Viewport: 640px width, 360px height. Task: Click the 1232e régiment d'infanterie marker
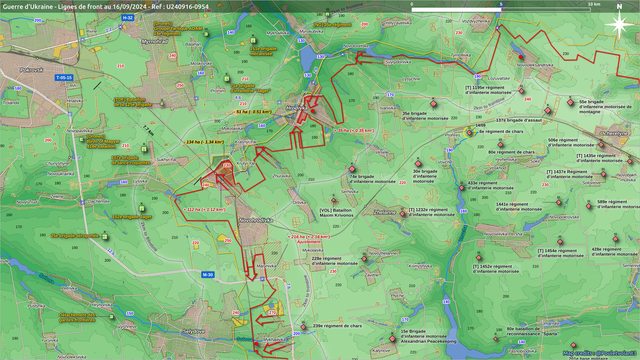(x=403, y=214)
